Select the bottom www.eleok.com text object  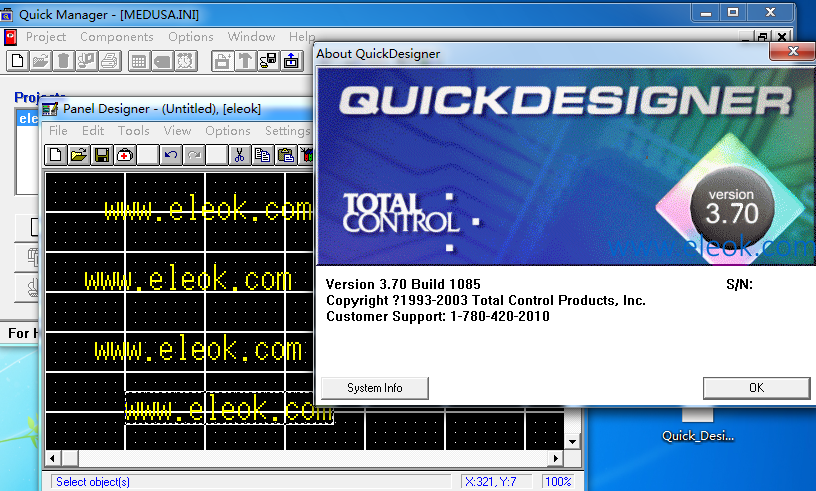[229, 409]
